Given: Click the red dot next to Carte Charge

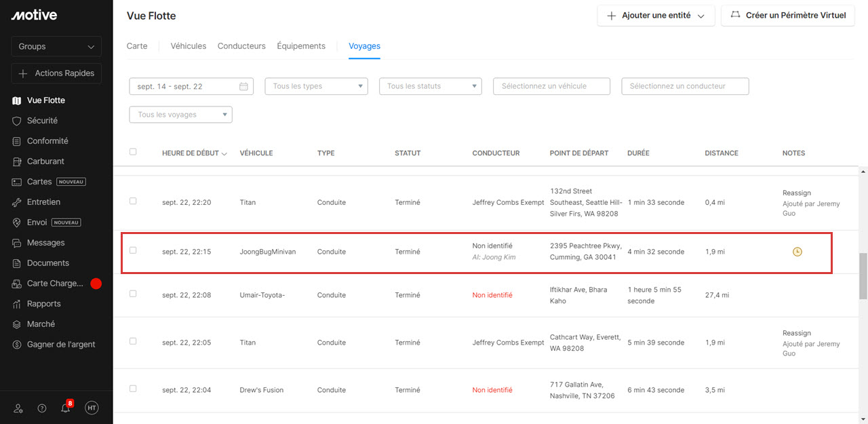Looking at the screenshot, I should 96,284.
